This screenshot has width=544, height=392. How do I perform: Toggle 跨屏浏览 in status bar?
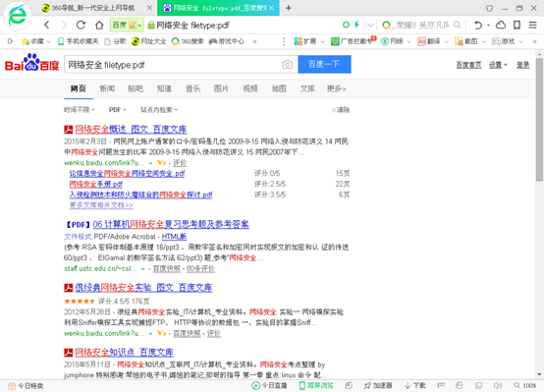[x=316, y=385]
